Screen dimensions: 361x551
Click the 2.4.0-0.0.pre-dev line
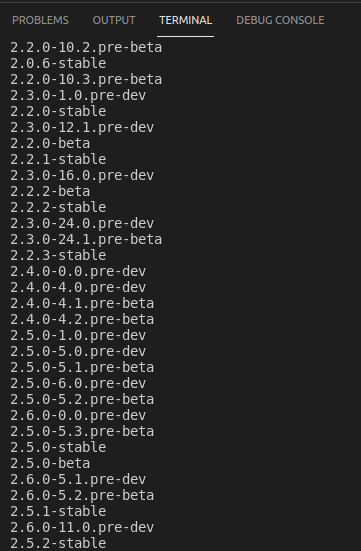click(78, 272)
